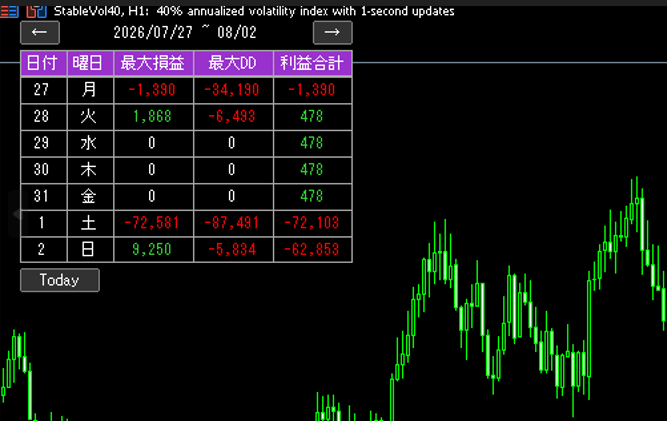
Task: Click the 最大DD column header
Action: point(233,63)
